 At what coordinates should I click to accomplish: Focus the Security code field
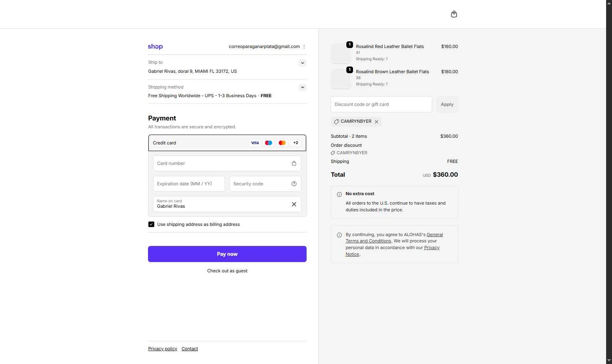(x=265, y=184)
